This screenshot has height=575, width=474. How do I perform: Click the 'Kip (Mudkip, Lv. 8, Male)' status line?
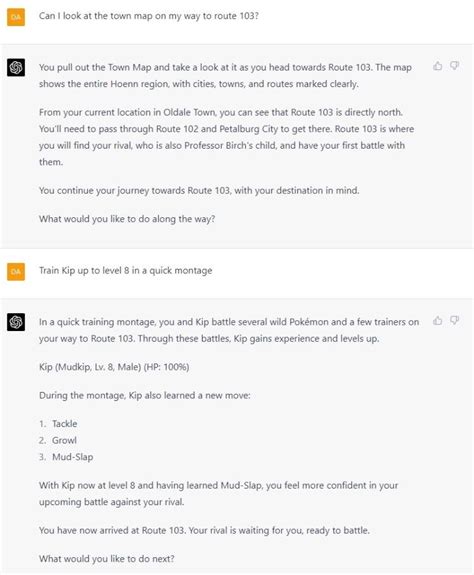coord(114,367)
